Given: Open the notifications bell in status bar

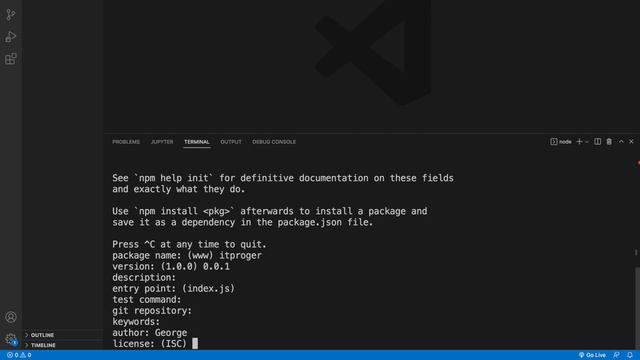Looking at the screenshot, I should click(x=630, y=355).
